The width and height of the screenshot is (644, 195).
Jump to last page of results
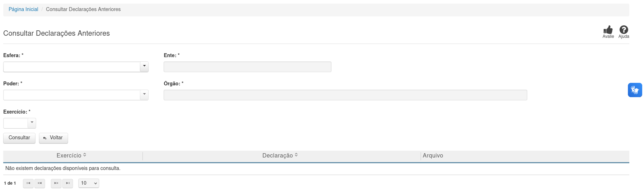point(68,183)
